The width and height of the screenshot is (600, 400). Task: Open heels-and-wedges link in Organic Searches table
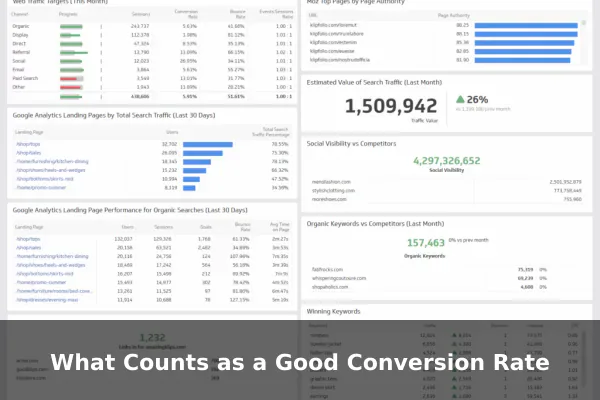(51, 265)
